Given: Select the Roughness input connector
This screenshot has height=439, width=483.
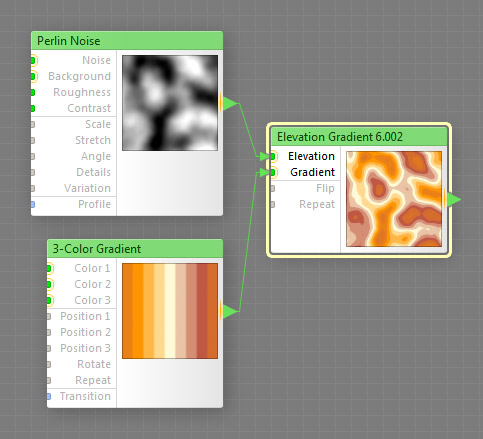Looking at the screenshot, I should (x=33, y=92).
